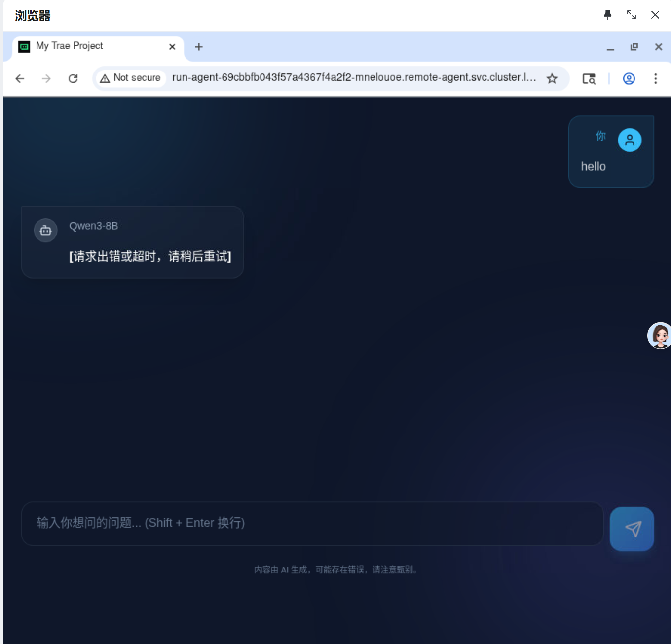Open the Chrome profile icon
The width and height of the screenshot is (671, 644).
629,78
